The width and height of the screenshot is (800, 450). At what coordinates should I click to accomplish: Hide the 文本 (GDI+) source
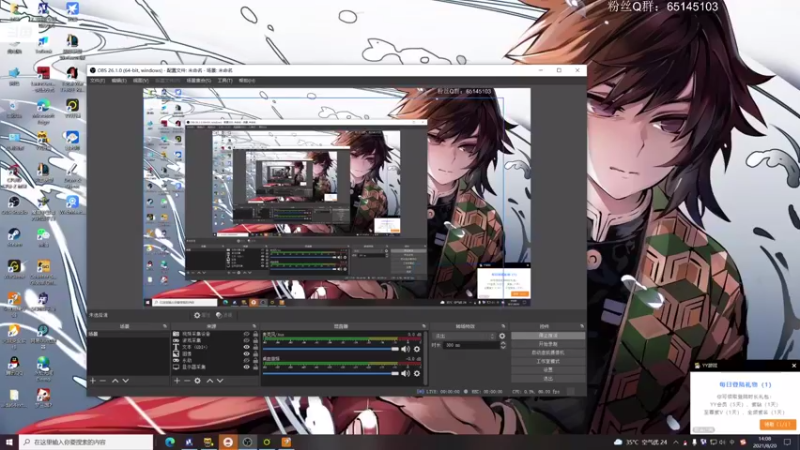tap(246, 347)
